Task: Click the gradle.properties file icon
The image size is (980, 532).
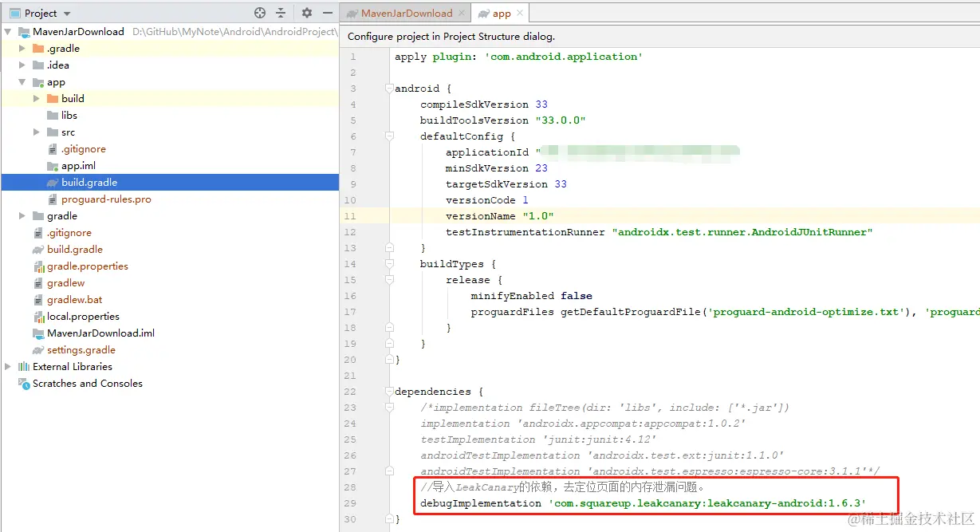Action: [38, 266]
